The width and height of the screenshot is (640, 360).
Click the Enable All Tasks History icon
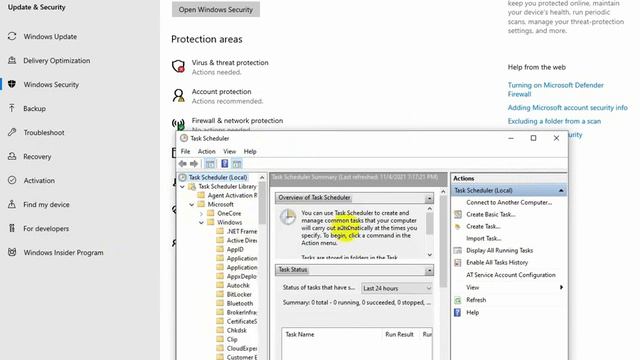click(x=458, y=262)
